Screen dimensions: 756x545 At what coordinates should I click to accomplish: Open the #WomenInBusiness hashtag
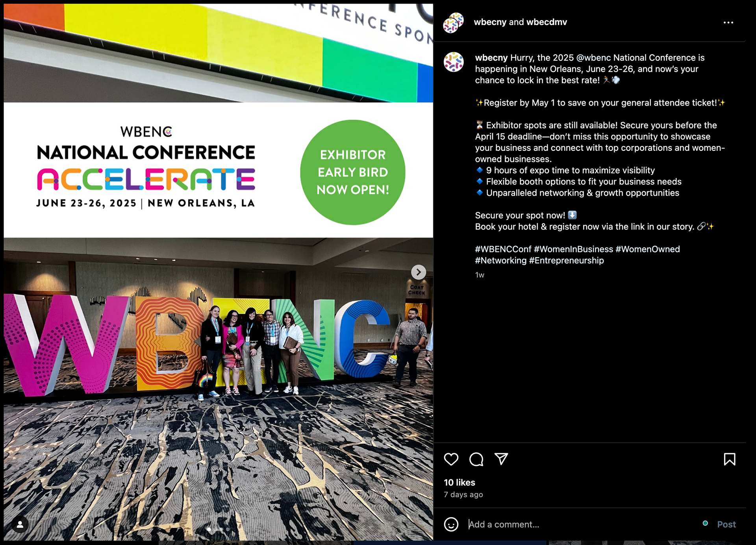(573, 249)
